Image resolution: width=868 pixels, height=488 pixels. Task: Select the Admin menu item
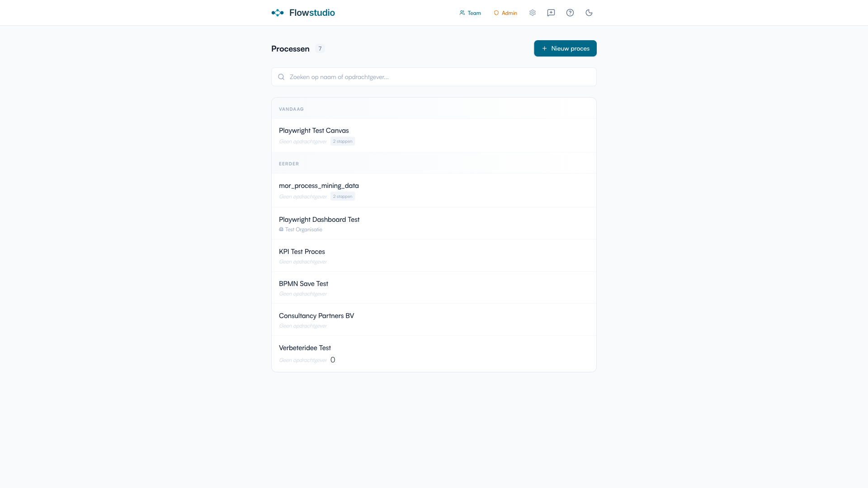[x=509, y=13]
